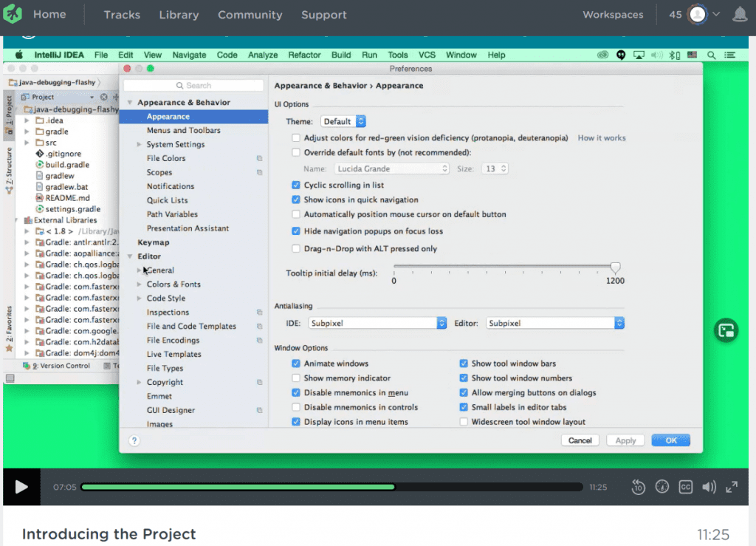This screenshot has height=546, width=756.
Task: Click the Preferences search field
Action: [x=193, y=86]
